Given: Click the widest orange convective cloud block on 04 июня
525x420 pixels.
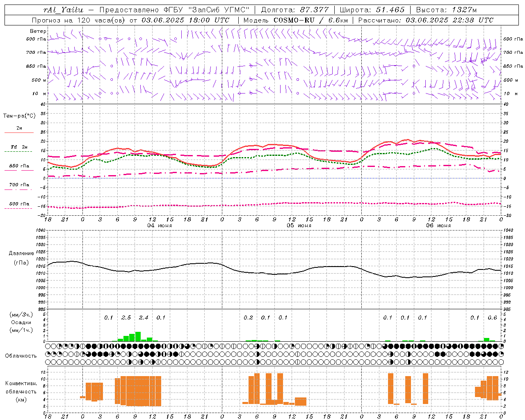Looking at the screenshot, I should 138,391.
